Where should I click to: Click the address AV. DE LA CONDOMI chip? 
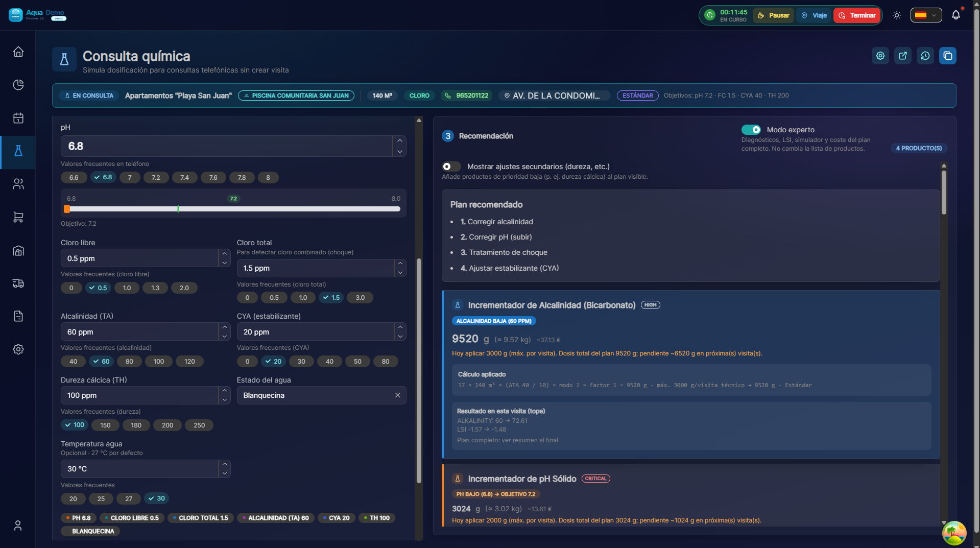(554, 96)
